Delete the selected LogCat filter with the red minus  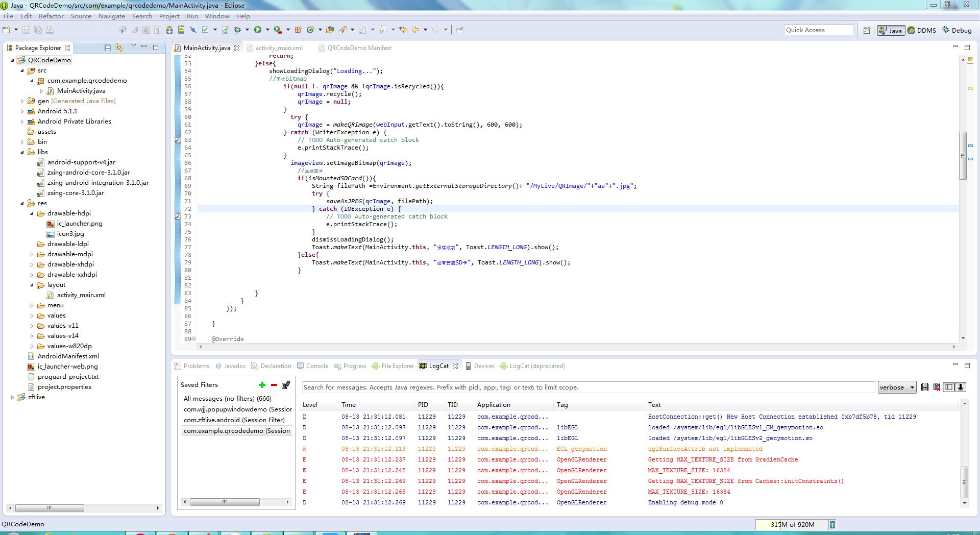pyautogui.click(x=274, y=385)
